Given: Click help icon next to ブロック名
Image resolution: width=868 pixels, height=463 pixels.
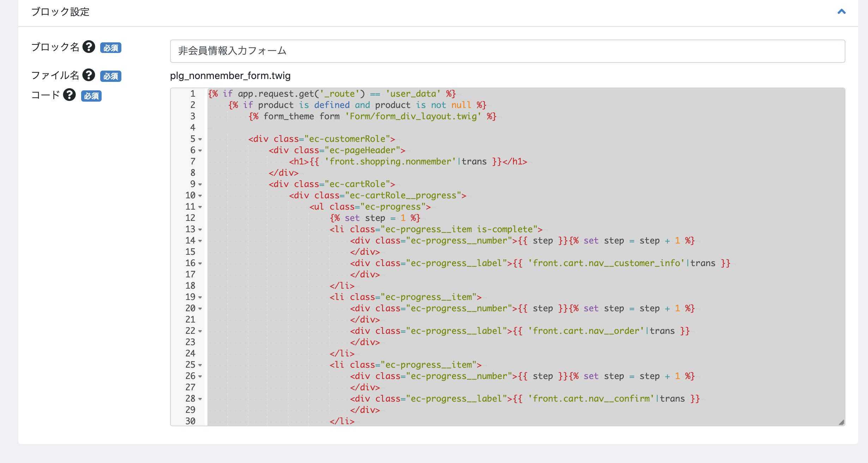Looking at the screenshot, I should tap(89, 47).
